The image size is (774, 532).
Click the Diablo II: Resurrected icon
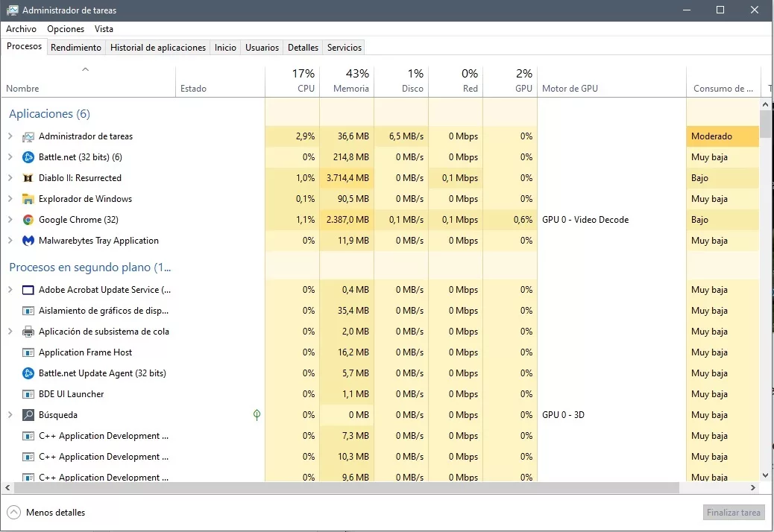click(28, 178)
